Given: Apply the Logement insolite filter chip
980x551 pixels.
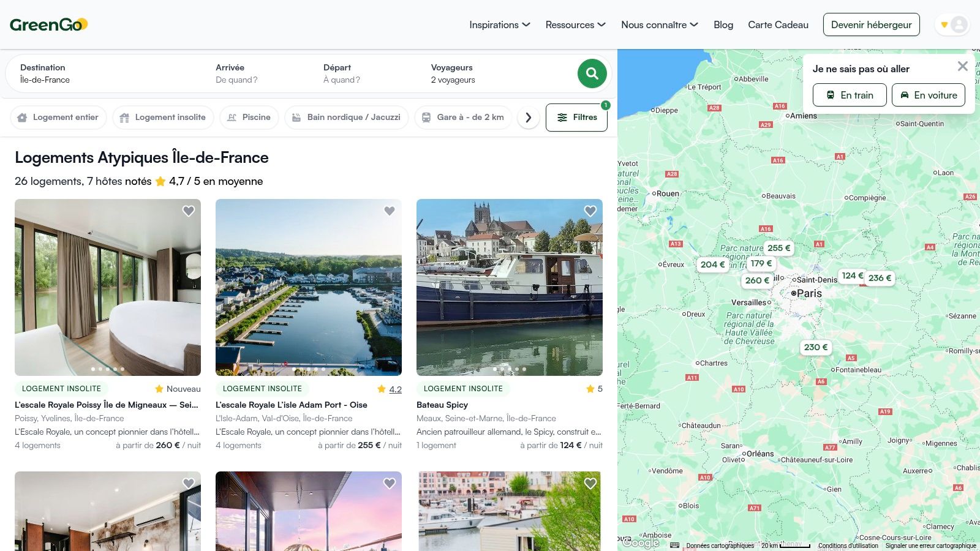Looking at the screenshot, I should (x=163, y=118).
